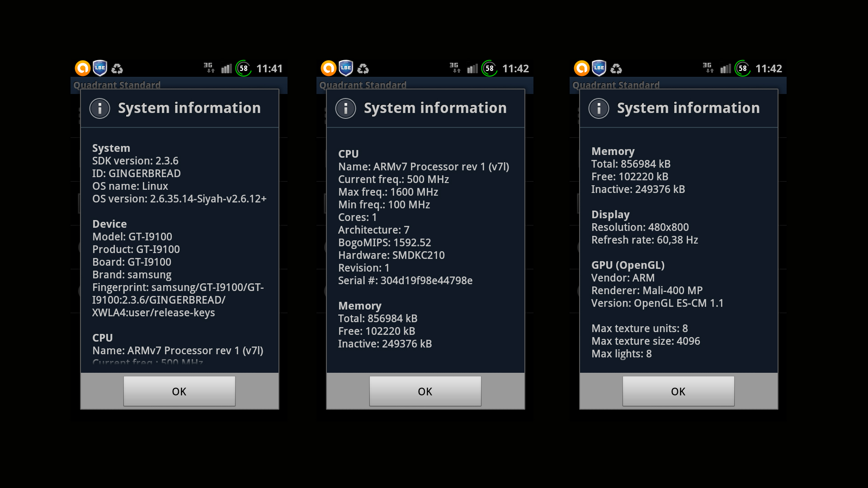The width and height of the screenshot is (868, 488).
Task: Select the Resolution: 480x800 line
Action: (640, 227)
